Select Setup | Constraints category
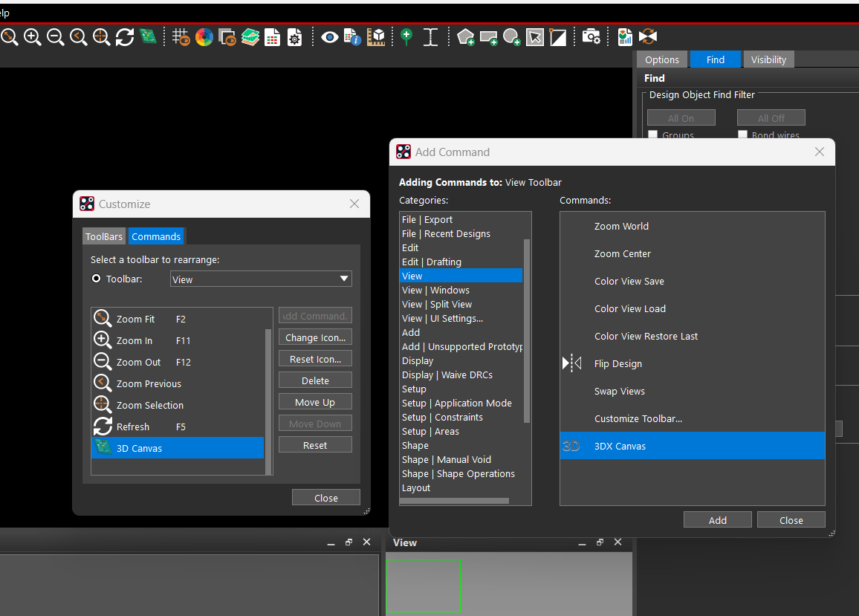The height and width of the screenshot is (616, 859). pos(442,418)
